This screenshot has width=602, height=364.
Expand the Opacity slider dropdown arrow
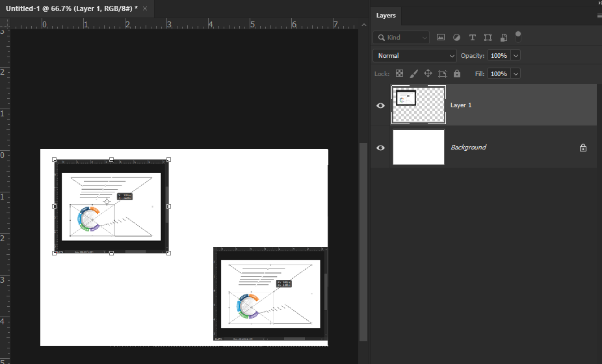pyautogui.click(x=516, y=56)
